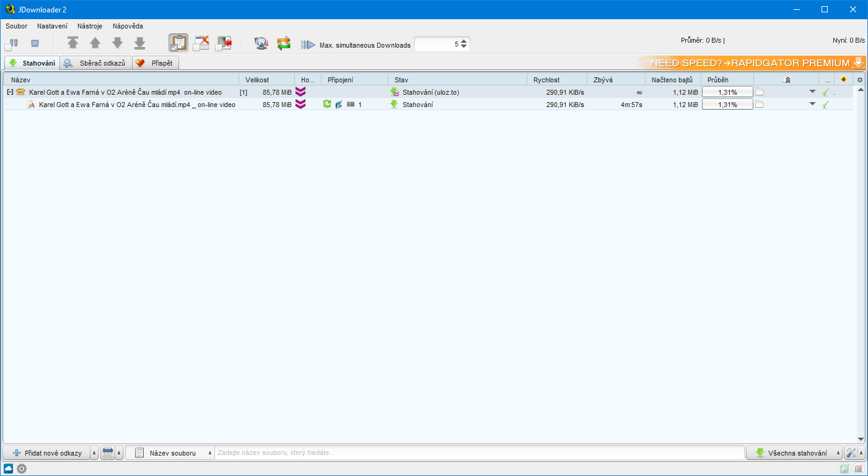Click the bottom bar cleanup list icon

[x=107, y=453]
